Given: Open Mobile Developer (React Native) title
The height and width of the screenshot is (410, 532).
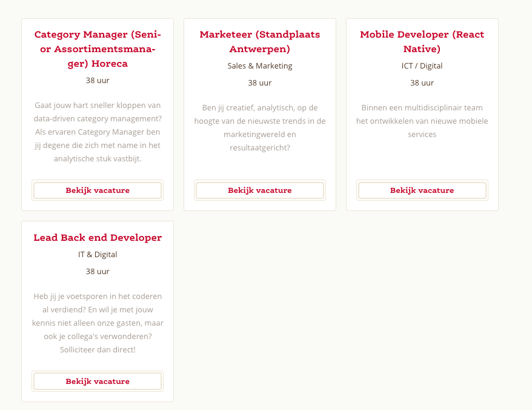Looking at the screenshot, I should 422,41.
